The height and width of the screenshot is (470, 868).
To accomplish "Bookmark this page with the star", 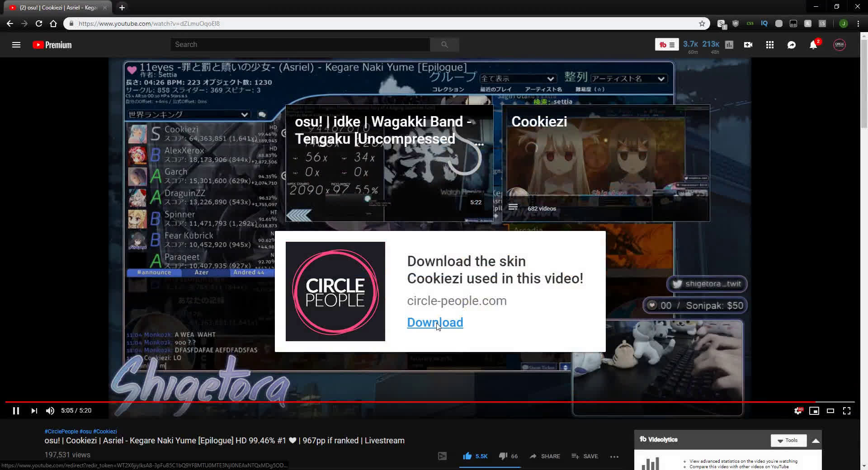I will click(x=702, y=23).
